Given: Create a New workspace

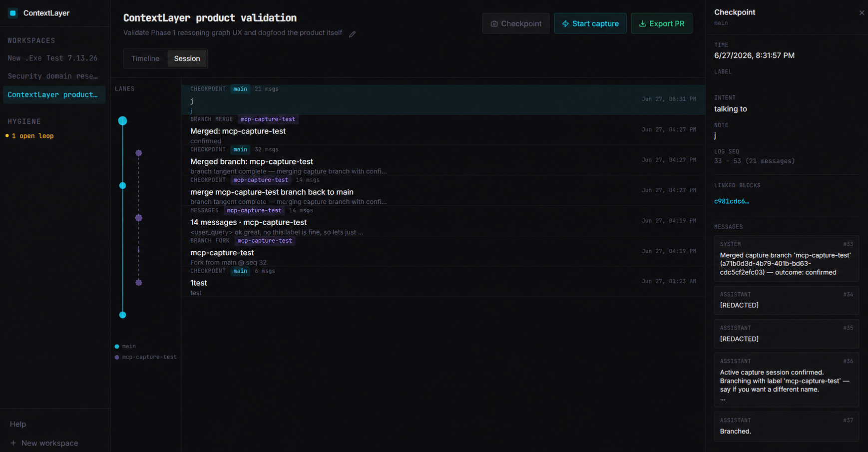Looking at the screenshot, I should (x=44, y=443).
